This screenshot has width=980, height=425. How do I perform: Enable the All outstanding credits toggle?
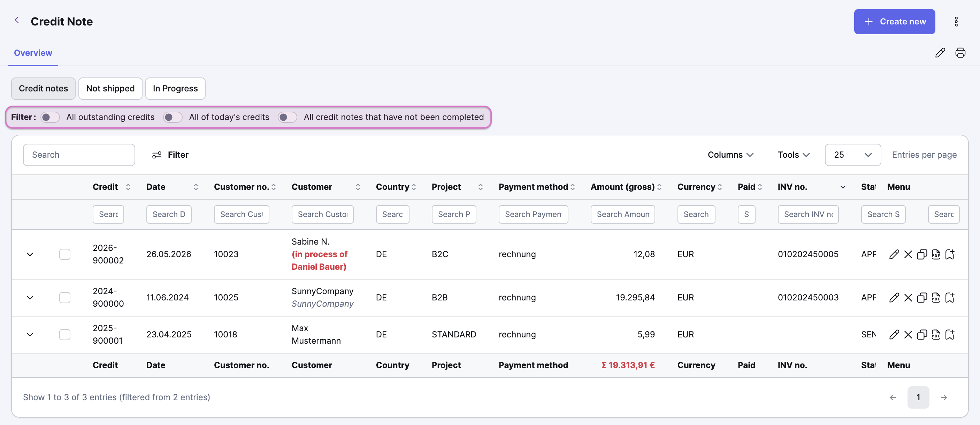pyautogui.click(x=50, y=117)
